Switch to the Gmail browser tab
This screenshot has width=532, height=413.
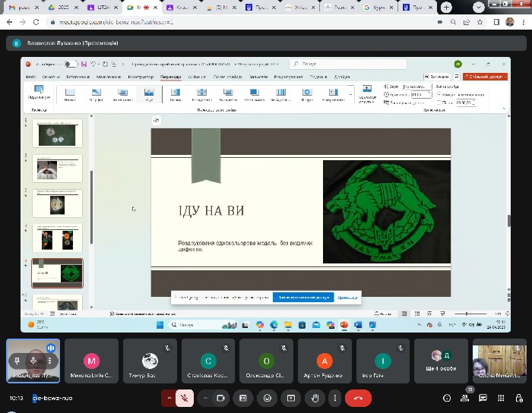pyautogui.click(x=21, y=7)
